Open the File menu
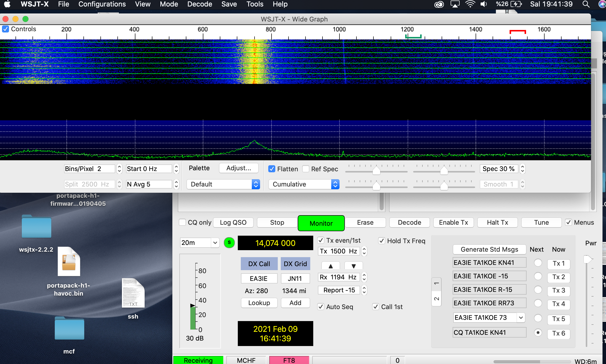 pos(63,4)
